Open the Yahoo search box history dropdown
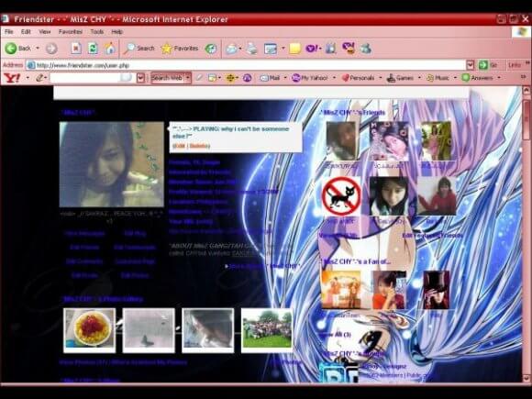 (x=141, y=78)
